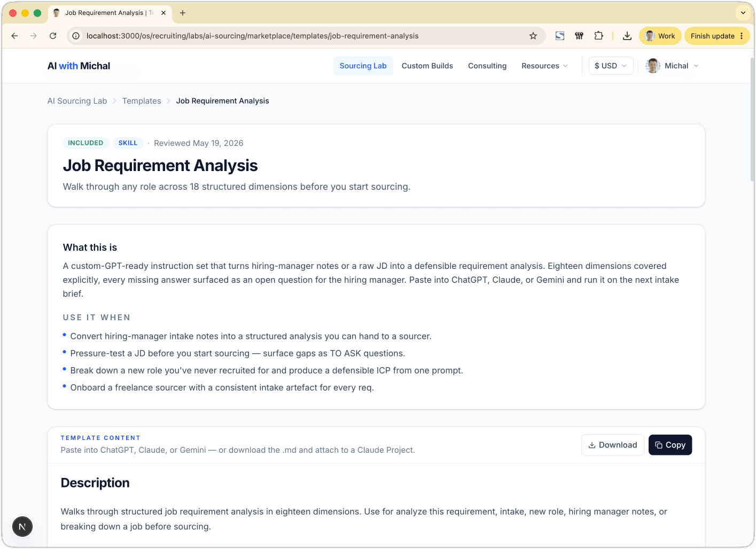Viewport: 756px width, 549px height.
Task: Open a new tab with the plus icon
Action: click(183, 13)
